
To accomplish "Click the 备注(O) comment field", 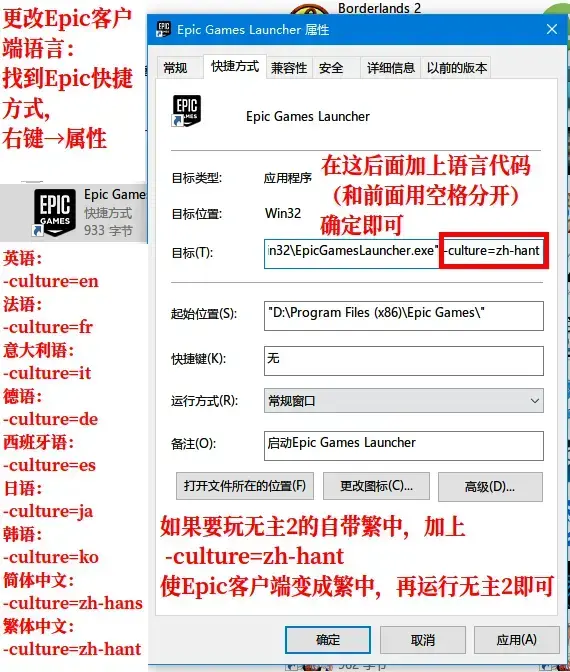I will pos(404,446).
